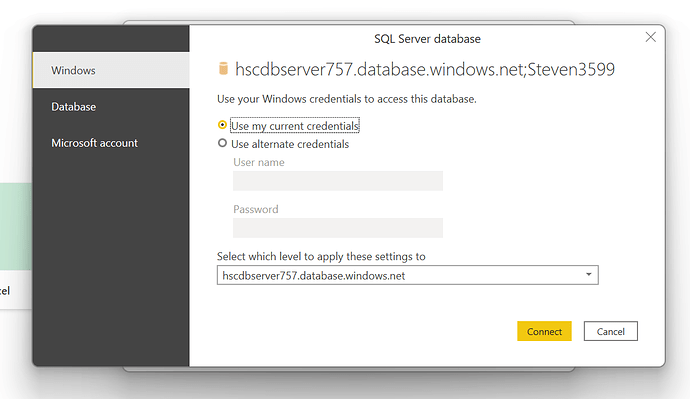The width and height of the screenshot is (690, 399).
Task: Click the Windows credentials description sentence
Action: 347,99
